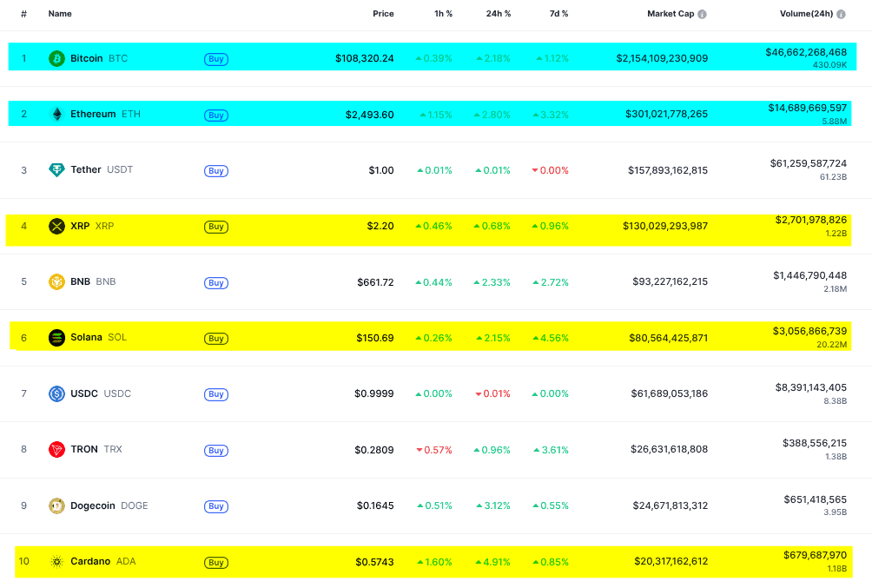Open the Solana name link
872x588 pixels.
coord(86,338)
